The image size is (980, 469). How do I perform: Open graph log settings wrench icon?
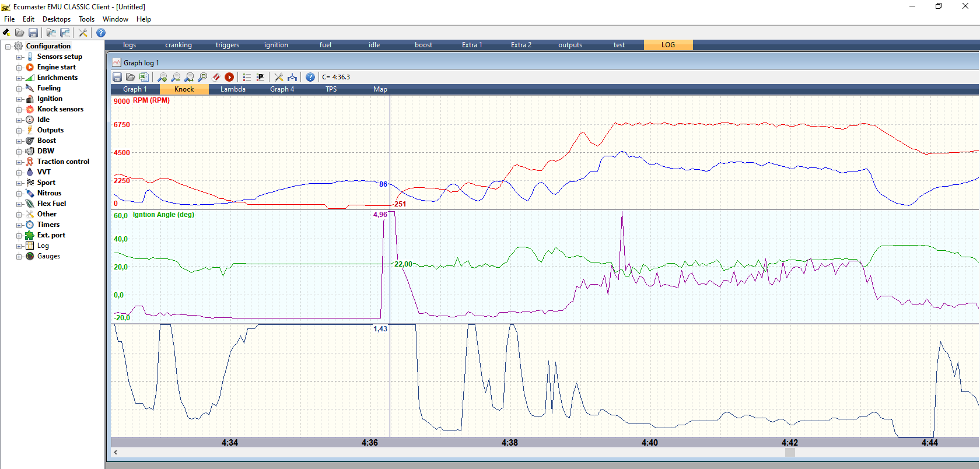point(279,77)
